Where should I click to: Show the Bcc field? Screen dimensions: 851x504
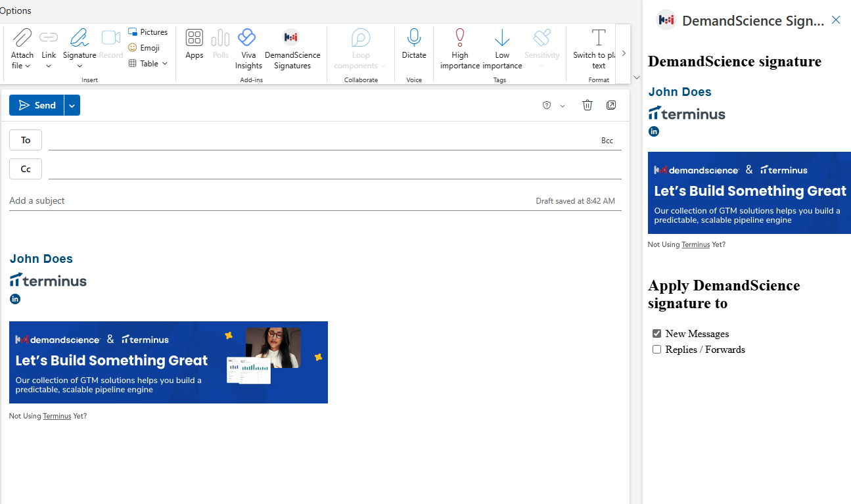pyautogui.click(x=607, y=141)
